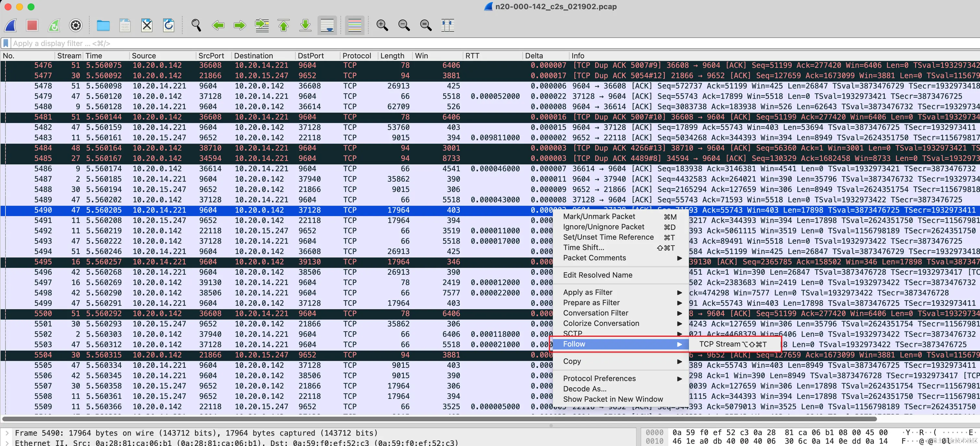
Task: Open the Conversation Filter submenu
Action: coord(621,313)
